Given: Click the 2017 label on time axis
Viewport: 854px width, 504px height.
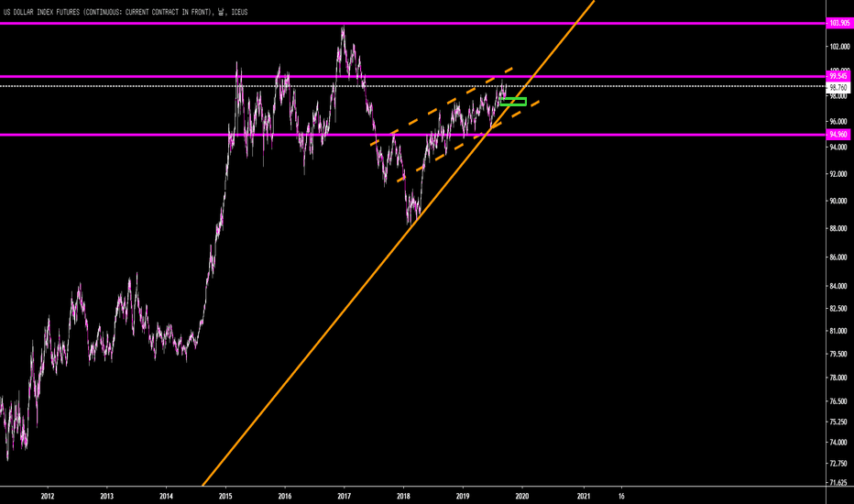Looking at the screenshot, I should pos(345,497).
